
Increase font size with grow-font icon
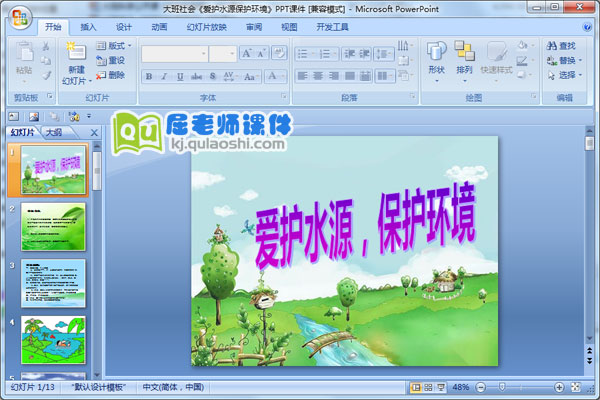tap(247, 54)
